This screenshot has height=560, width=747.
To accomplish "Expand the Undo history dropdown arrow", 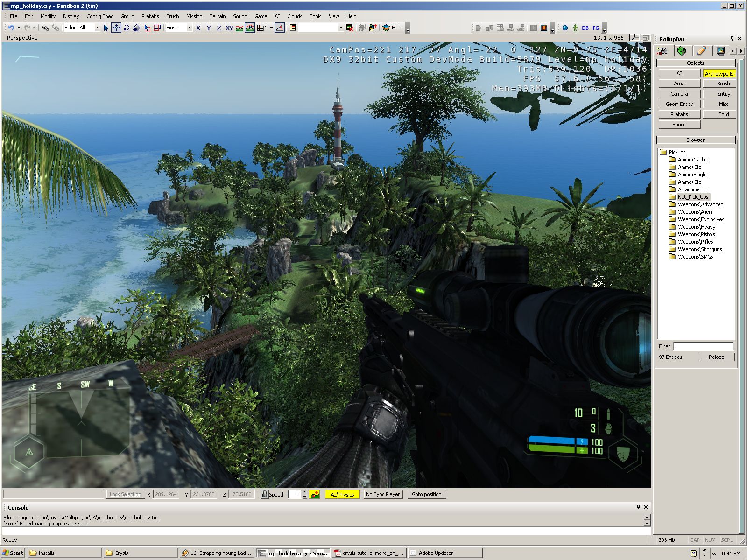I will click(x=19, y=28).
